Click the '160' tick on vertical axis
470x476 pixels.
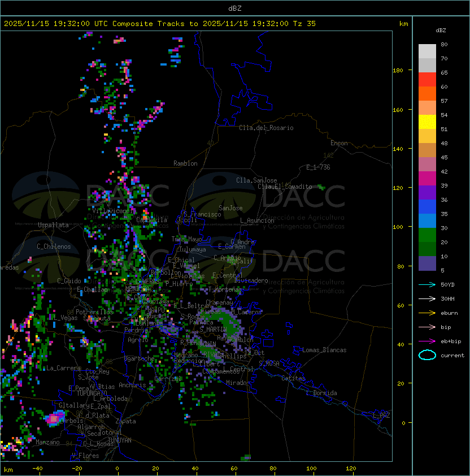click(x=398, y=110)
